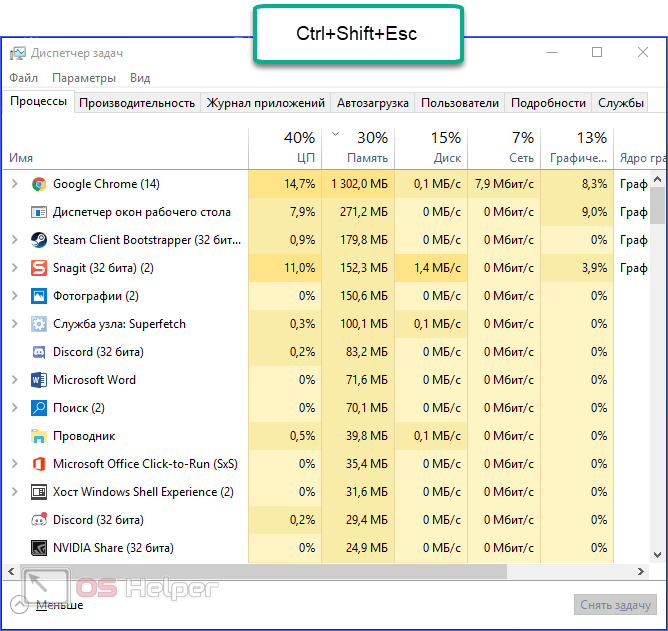
Task: Click the Task Manager title bar icon
Action: point(18,53)
